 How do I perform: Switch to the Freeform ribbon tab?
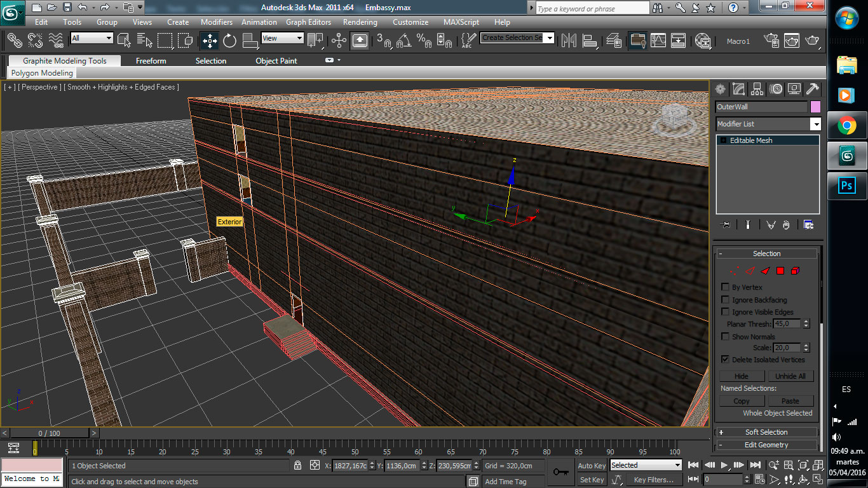click(151, 61)
